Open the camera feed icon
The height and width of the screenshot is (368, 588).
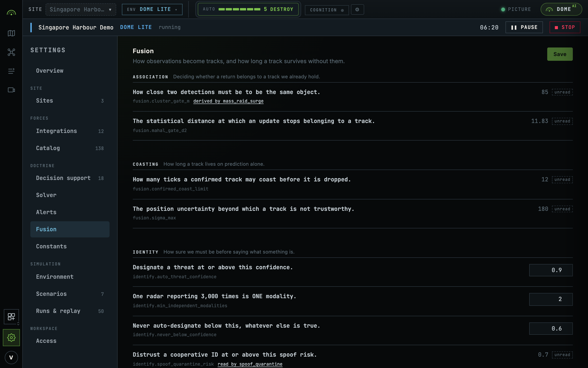point(11,90)
